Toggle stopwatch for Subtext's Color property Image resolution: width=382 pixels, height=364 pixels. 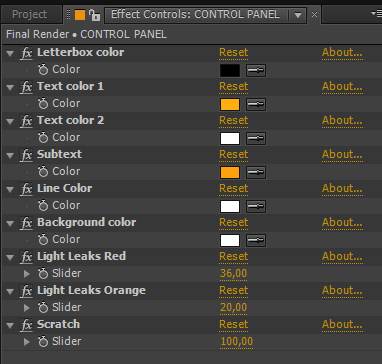[x=43, y=172]
